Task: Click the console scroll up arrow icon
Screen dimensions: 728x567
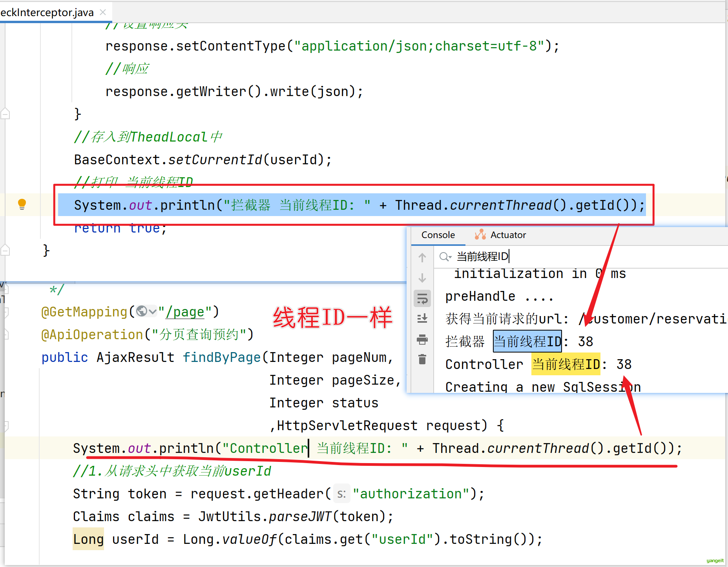Action: point(422,258)
